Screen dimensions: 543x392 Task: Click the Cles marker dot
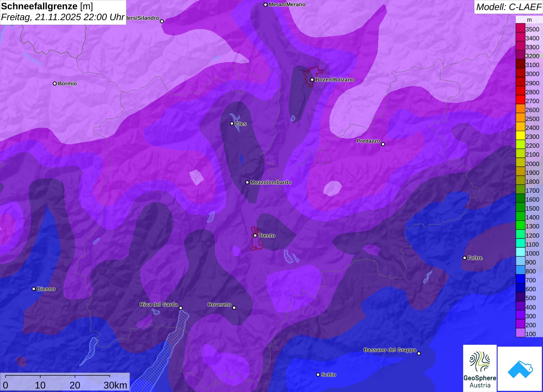(232, 124)
